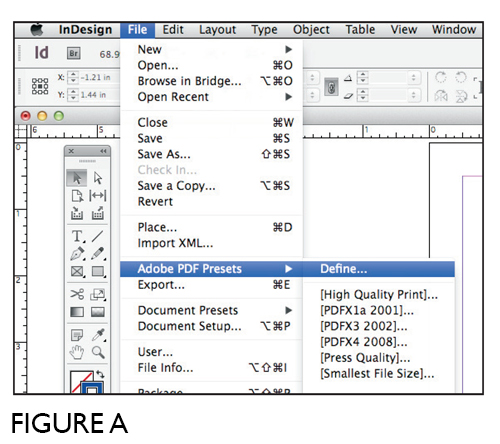This screenshot has height=444, width=500.
Task: Choose Browse in Bridge... menu item
Action: [211, 81]
